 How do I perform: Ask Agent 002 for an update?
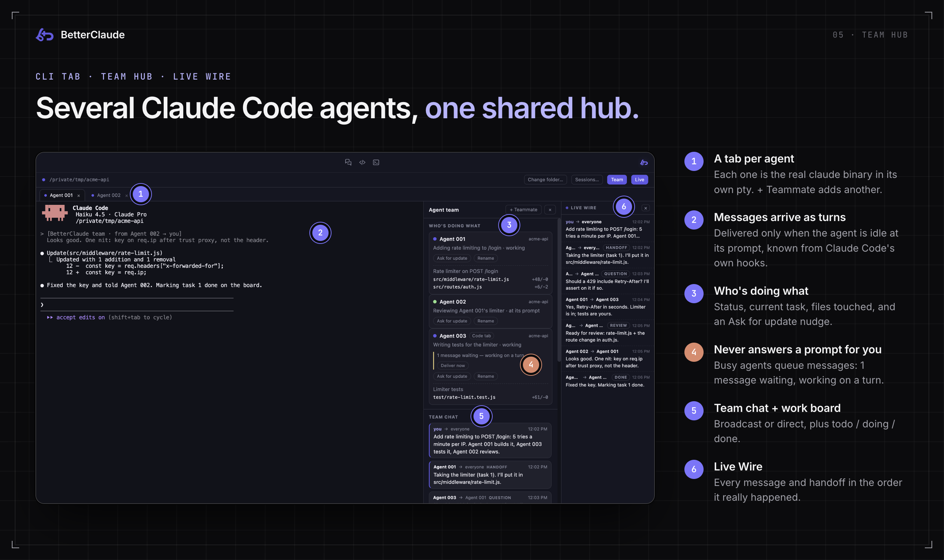(452, 321)
